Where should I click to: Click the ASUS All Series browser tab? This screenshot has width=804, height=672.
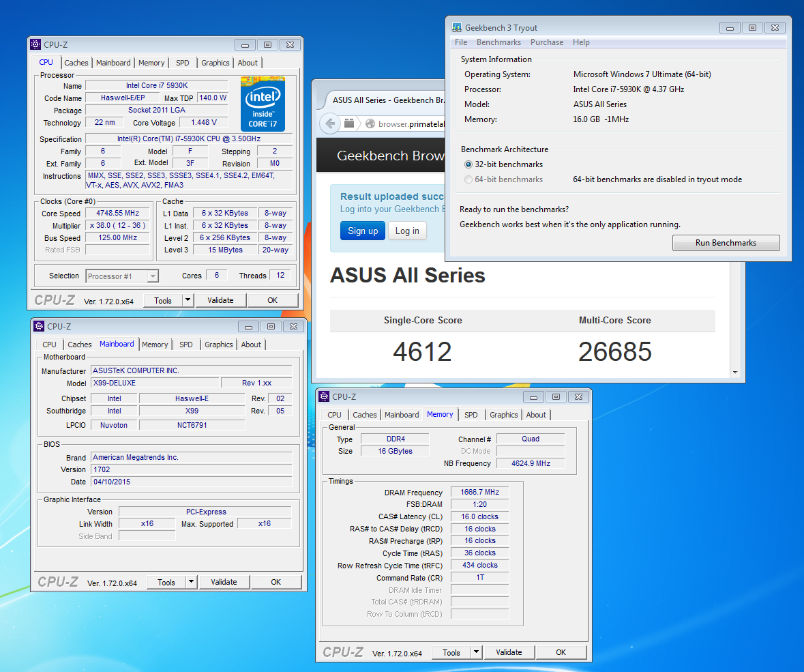click(x=388, y=100)
